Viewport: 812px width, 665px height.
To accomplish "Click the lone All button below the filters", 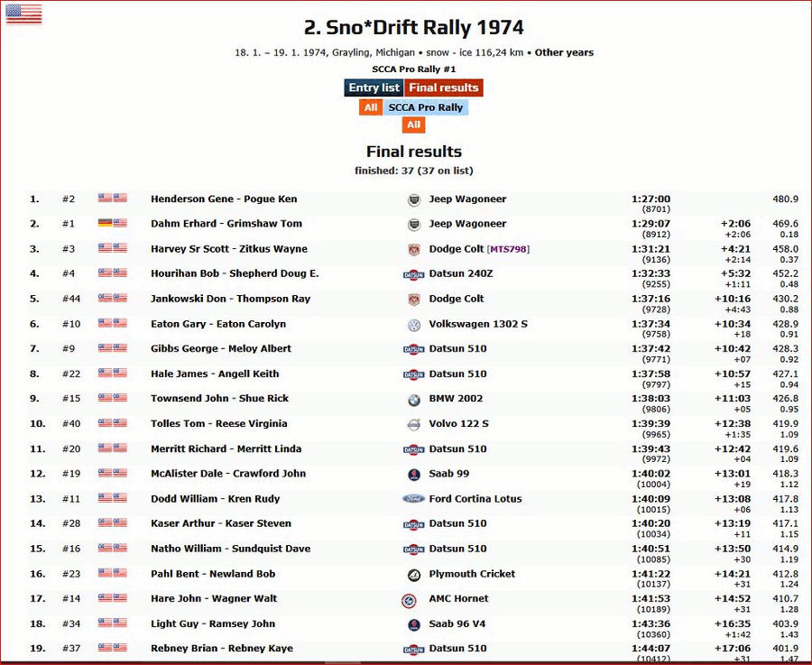I will [x=414, y=125].
